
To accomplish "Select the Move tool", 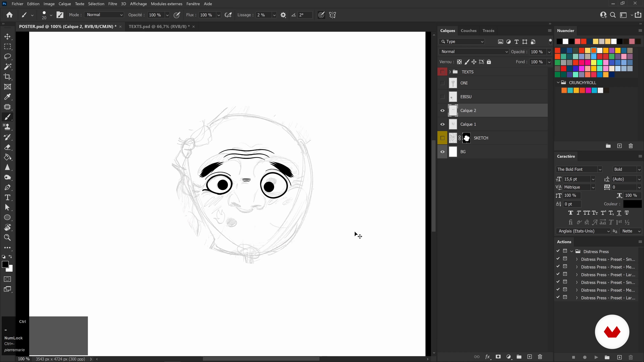I will [8, 37].
